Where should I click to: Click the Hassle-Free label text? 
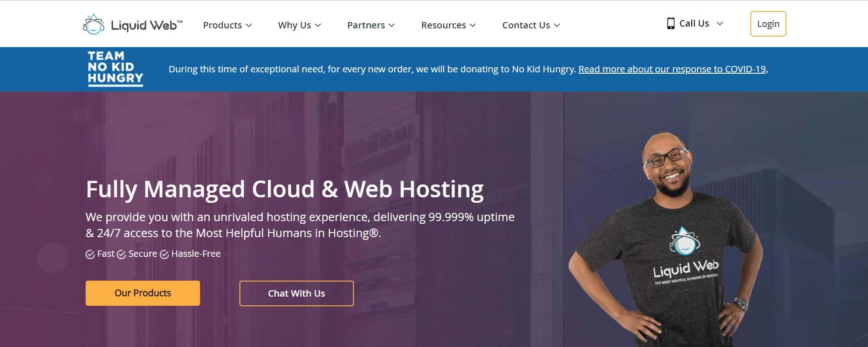tap(196, 254)
